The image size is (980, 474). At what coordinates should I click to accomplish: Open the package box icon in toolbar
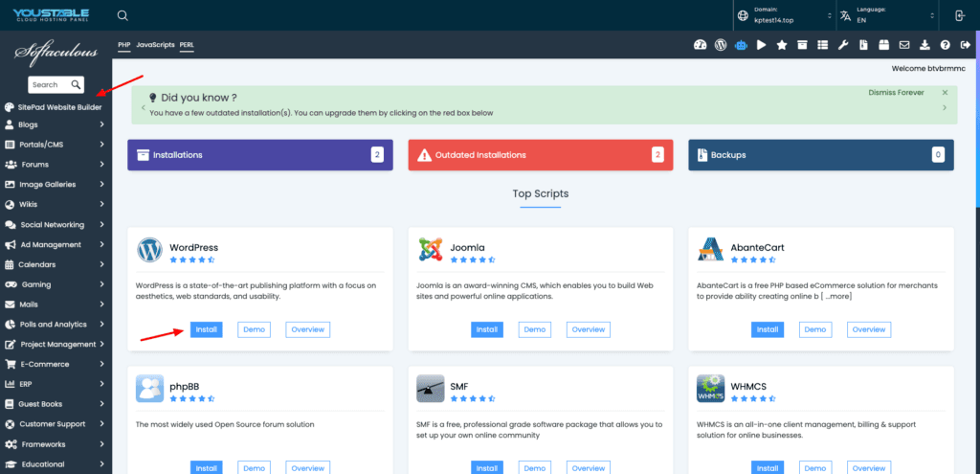click(883, 45)
